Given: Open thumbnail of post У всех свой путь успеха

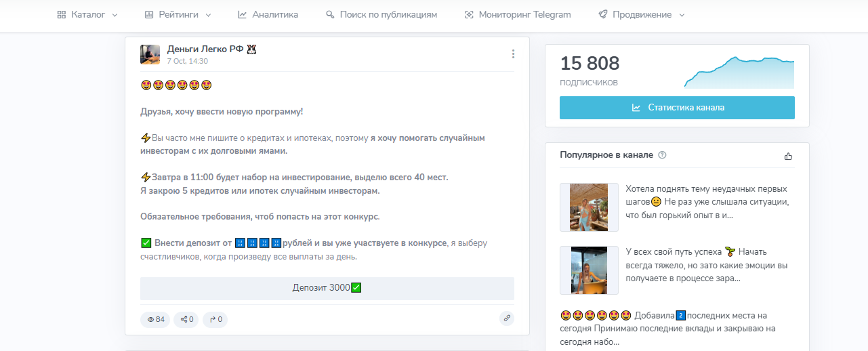Looking at the screenshot, I should (589, 270).
